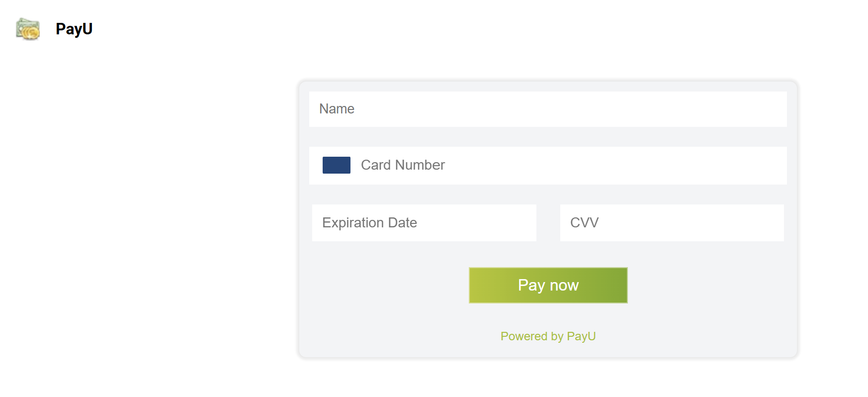
Task: Click the CVV placeholder text
Action: click(x=584, y=223)
